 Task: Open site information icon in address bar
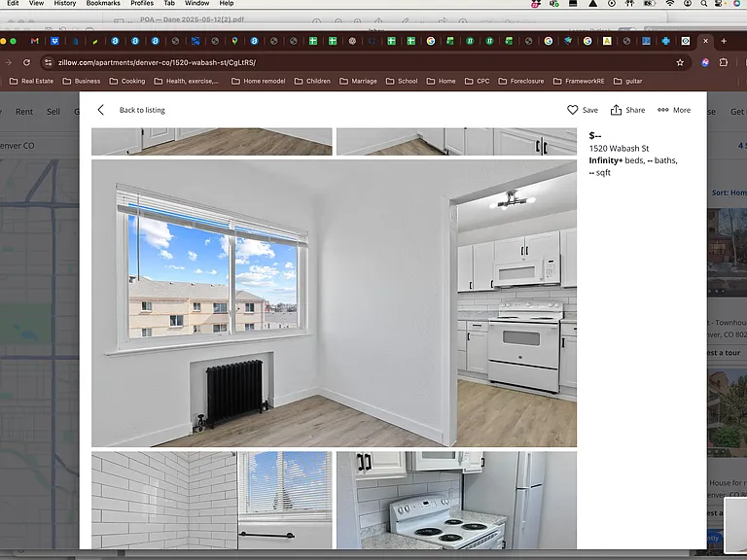pyautogui.click(x=48, y=62)
